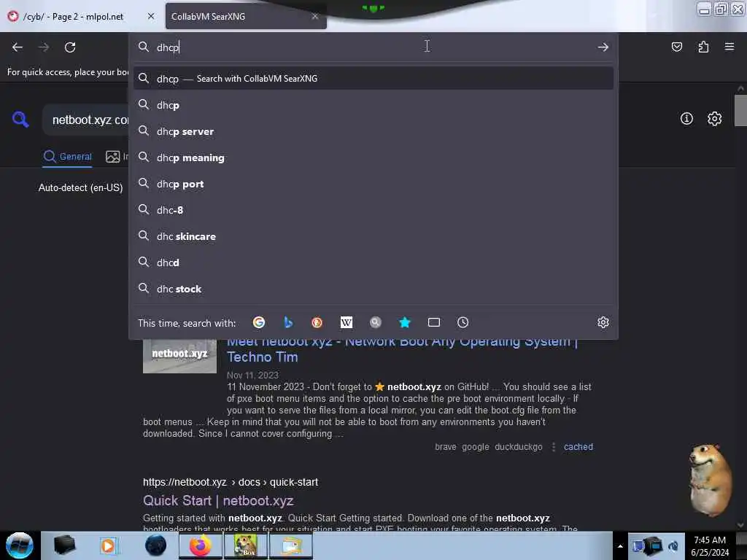The image size is (747, 560).
Task: Open the media player taskbar icon
Action: (x=108, y=545)
